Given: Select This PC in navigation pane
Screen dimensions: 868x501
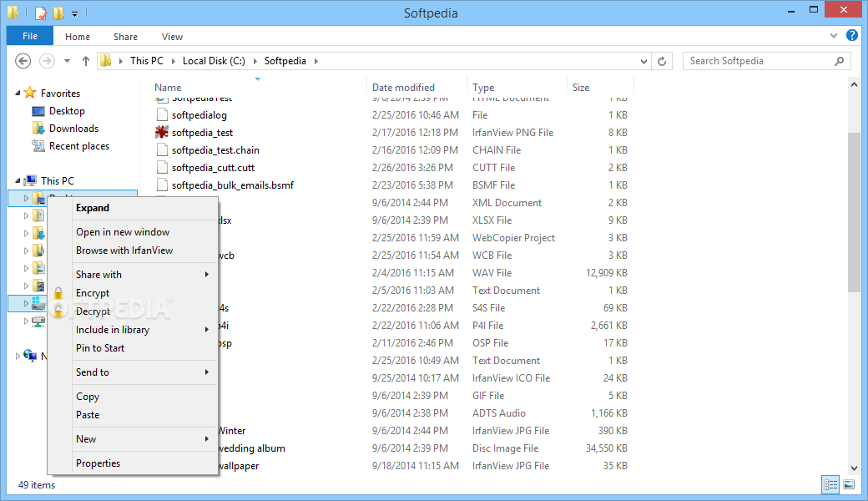Looking at the screenshot, I should click(x=57, y=180).
